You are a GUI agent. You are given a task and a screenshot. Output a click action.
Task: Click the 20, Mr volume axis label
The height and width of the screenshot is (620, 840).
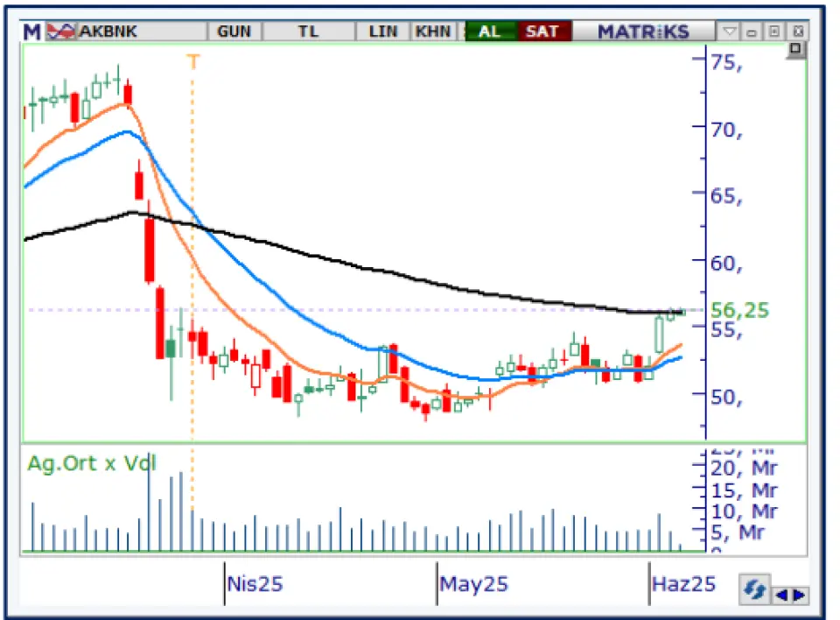coord(744,469)
